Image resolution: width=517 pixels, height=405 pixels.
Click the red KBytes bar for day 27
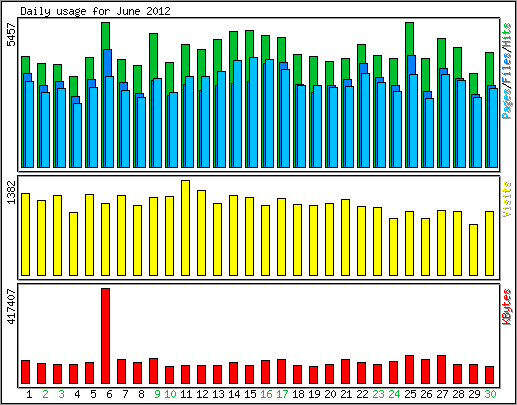441,369
